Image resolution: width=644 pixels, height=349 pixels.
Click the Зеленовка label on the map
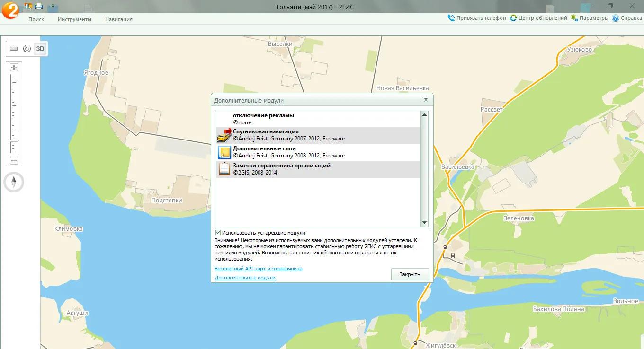click(x=519, y=218)
